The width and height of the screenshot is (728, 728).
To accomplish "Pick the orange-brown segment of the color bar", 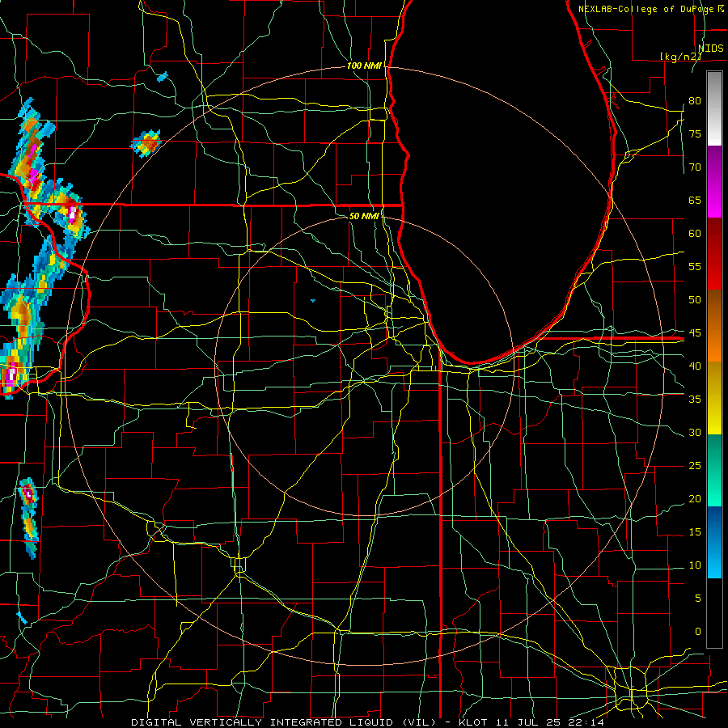I will [714, 325].
